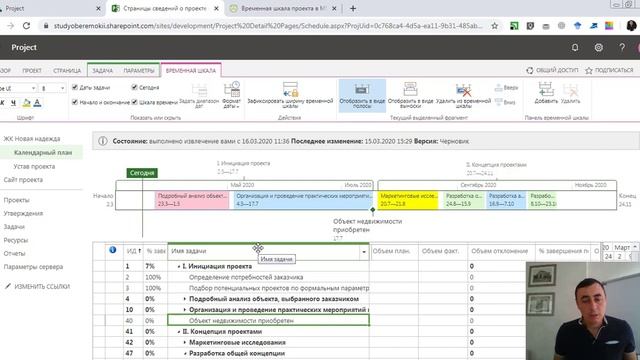Open the Date format icon menu
The width and height of the screenshot is (640, 360).
[x=232, y=90]
